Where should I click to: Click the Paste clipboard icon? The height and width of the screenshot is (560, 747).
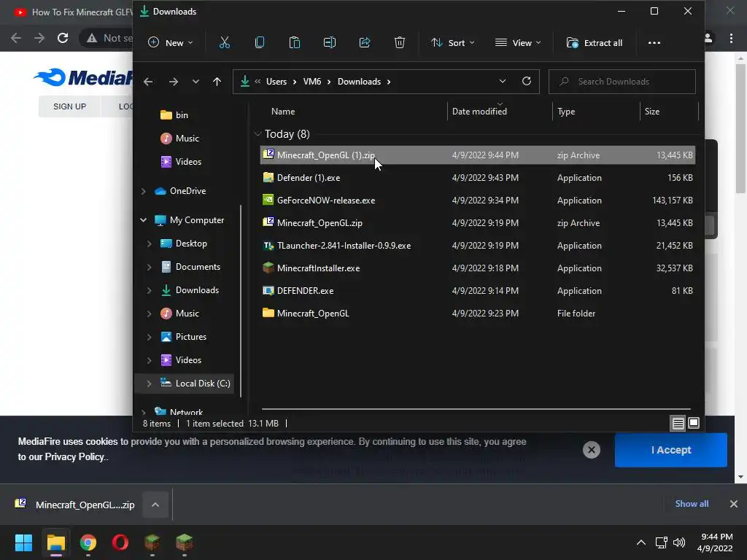click(x=295, y=43)
